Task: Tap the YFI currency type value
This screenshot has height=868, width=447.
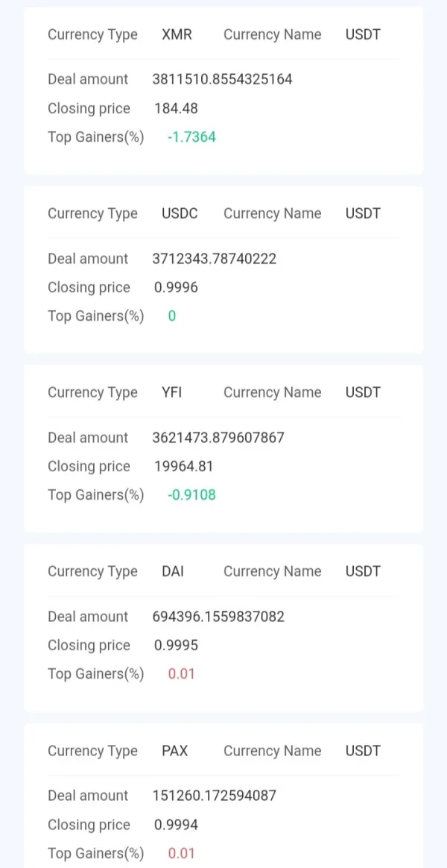Action: [171, 392]
